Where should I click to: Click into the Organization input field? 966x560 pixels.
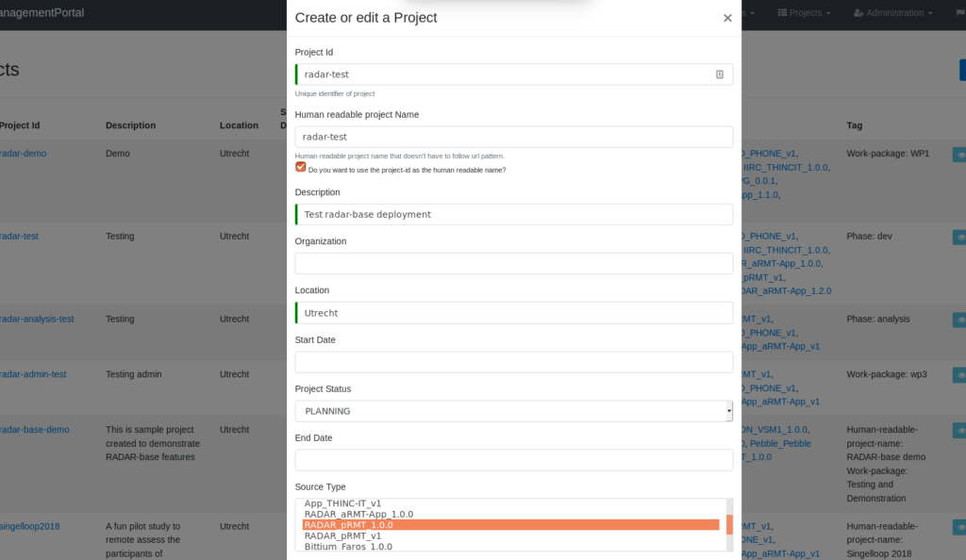click(514, 263)
